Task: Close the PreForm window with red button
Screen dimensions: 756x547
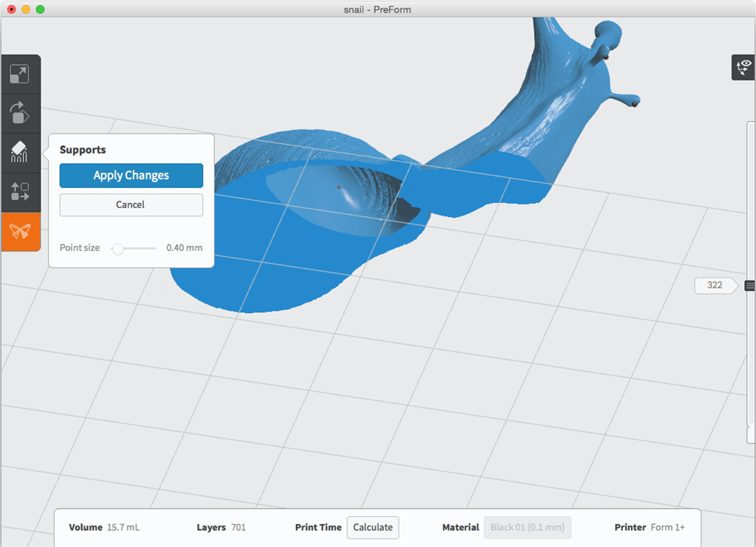Action: pyautogui.click(x=11, y=9)
